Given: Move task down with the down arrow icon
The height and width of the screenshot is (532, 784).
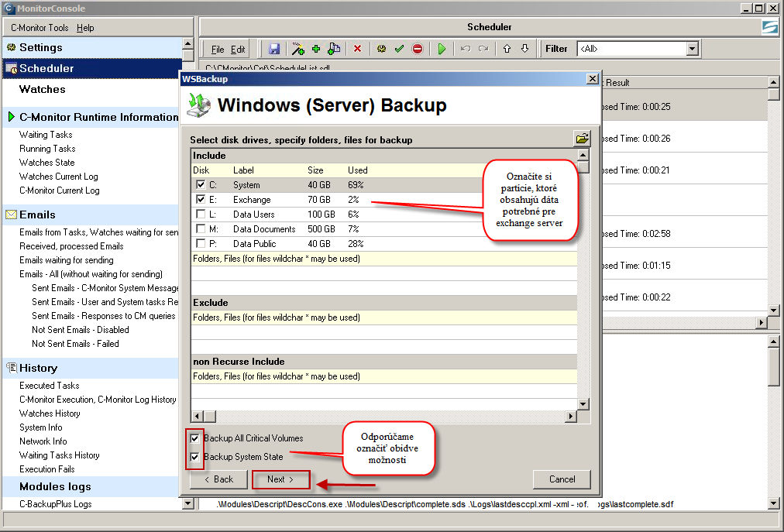Looking at the screenshot, I should [x=525, y=49].
